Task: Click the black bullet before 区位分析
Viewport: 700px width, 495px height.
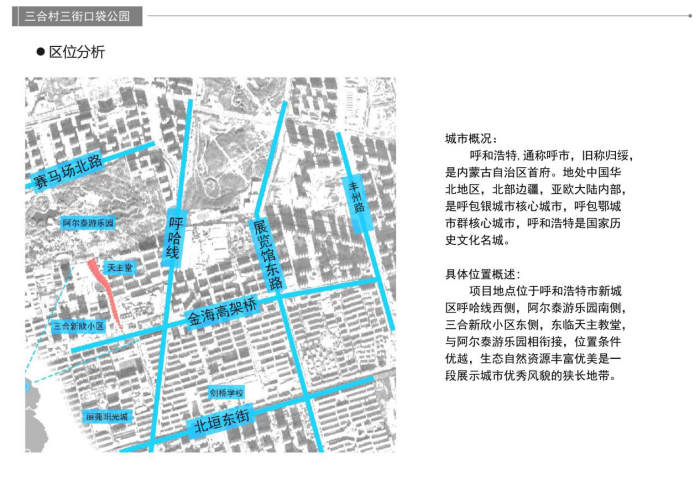Action: [41, 52]
